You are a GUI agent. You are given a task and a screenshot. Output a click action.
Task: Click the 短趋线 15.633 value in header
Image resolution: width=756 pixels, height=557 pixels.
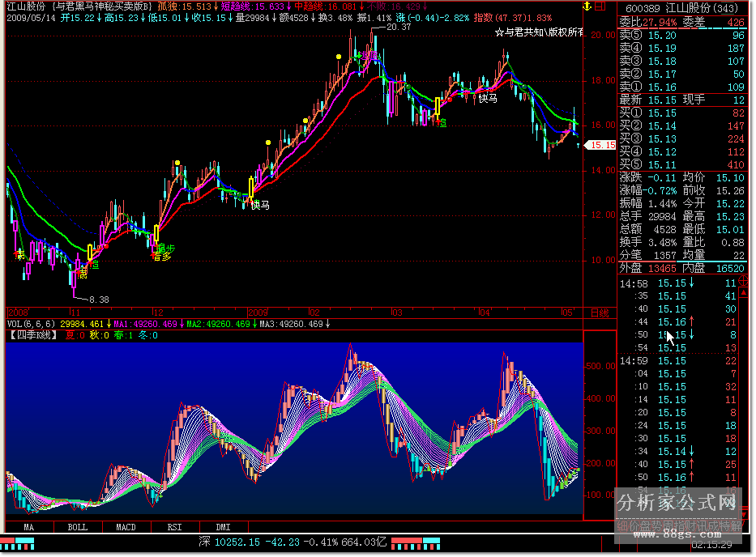(255, 6)
